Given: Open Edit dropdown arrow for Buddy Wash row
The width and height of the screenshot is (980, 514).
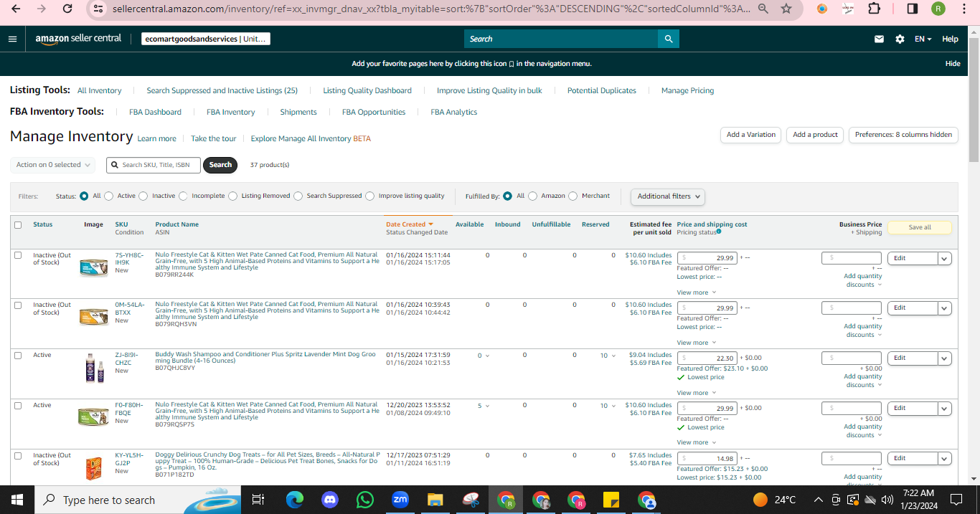Looking at the screenshot, I should pyautogui.click(x=945, y=358).
